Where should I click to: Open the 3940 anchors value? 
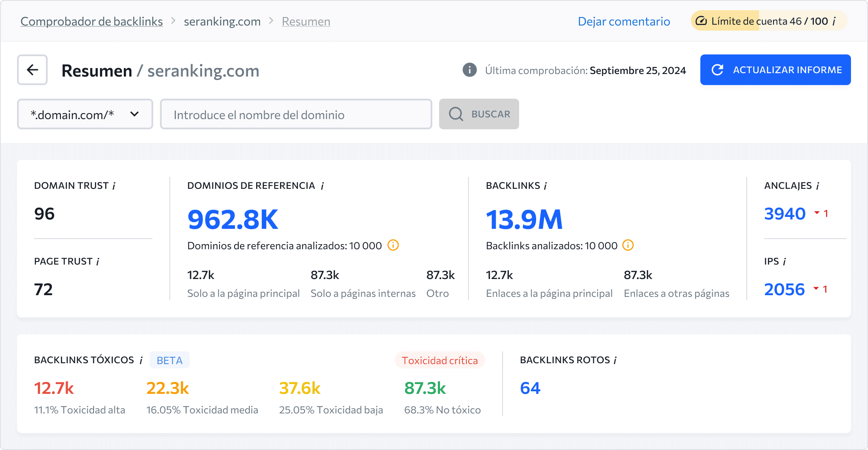coord(785,214)
